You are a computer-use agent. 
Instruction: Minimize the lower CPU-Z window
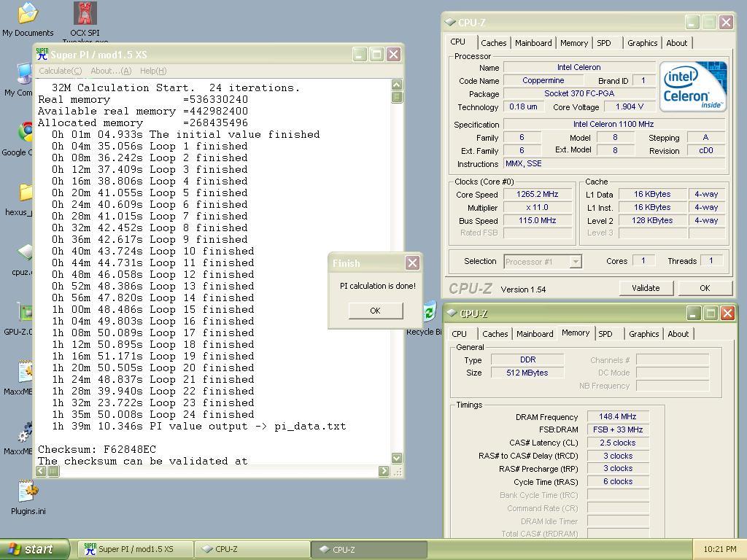694,313
